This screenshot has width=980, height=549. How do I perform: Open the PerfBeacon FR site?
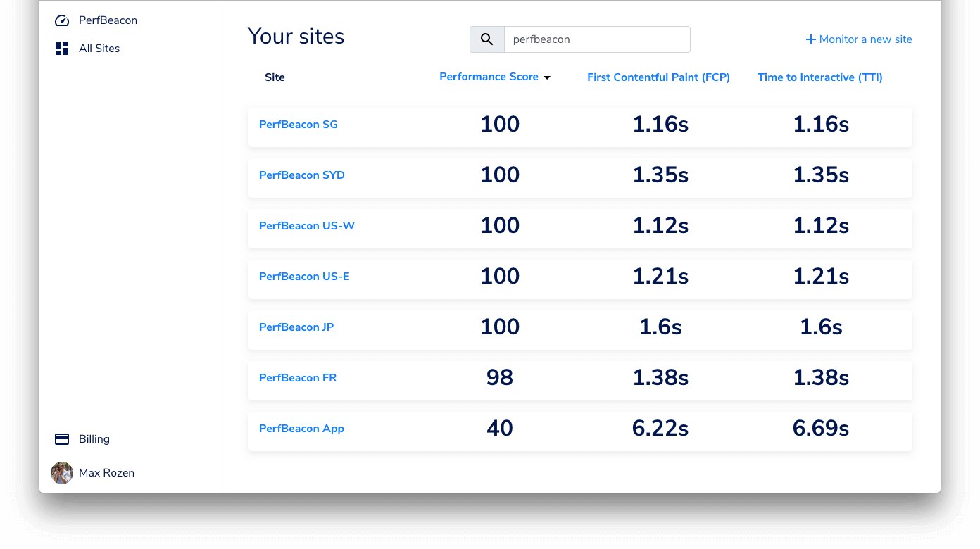298,378
